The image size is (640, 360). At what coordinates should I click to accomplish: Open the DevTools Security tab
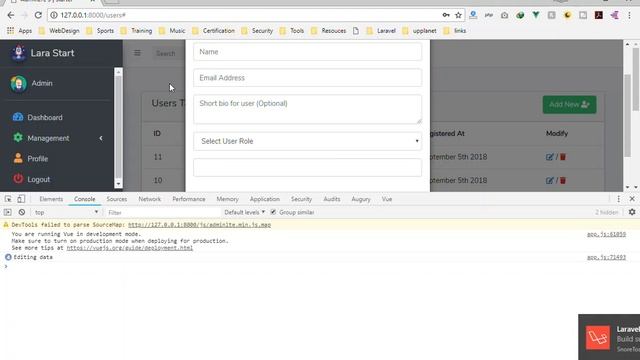(301, 199)
